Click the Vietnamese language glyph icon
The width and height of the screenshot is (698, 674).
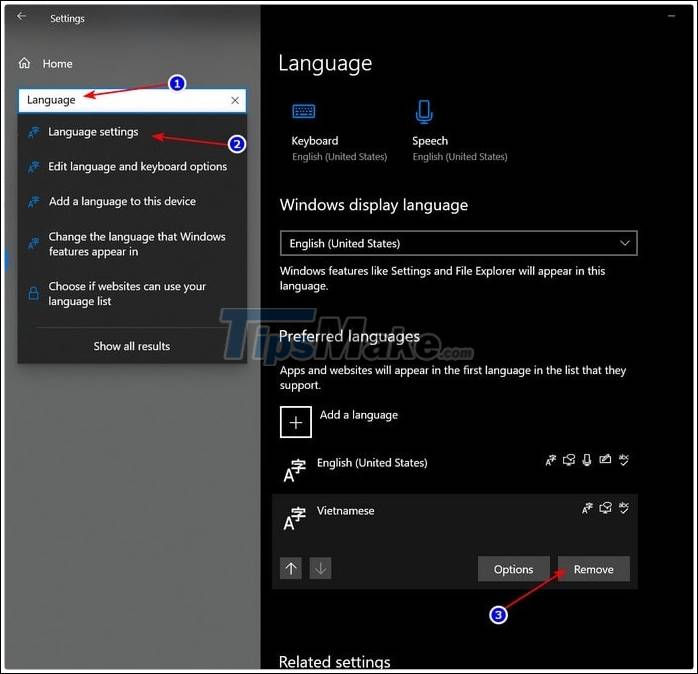click(x=294, y=519)
